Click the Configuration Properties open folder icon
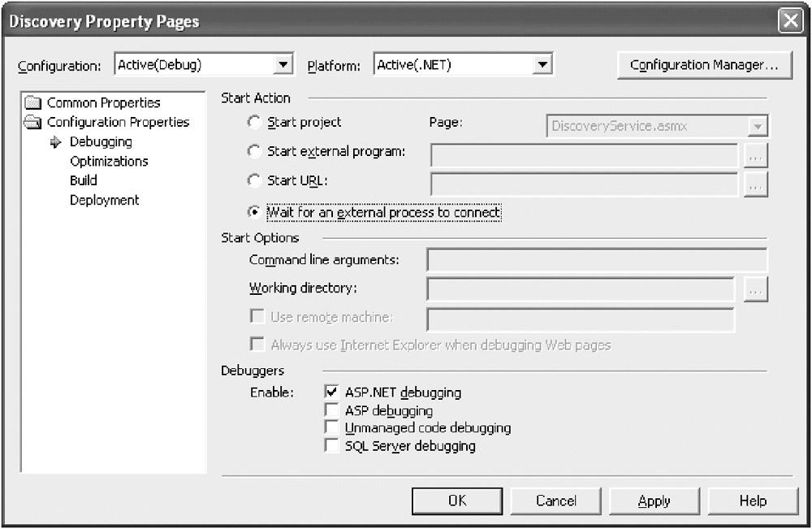This screenshot has height=529, width=812. [32, 123]
